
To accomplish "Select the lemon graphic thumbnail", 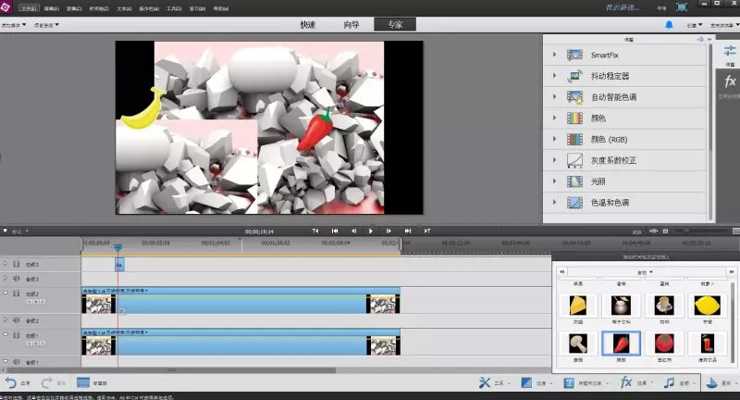I will coord(707,305).
